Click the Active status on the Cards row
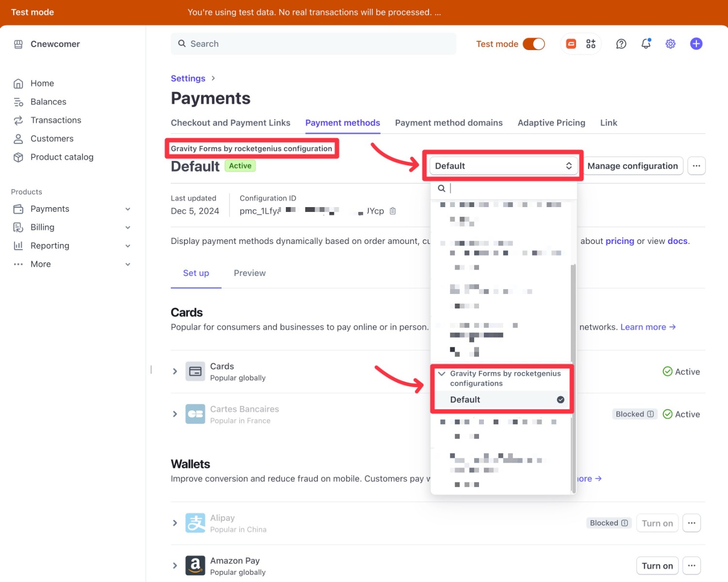 pyautogui.click(x=681, y=372)
